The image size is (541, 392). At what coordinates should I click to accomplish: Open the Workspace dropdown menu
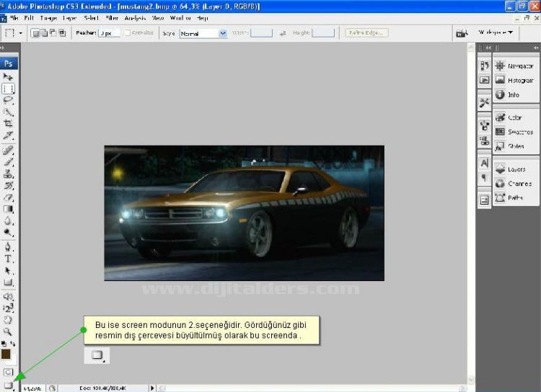[496, 32]
